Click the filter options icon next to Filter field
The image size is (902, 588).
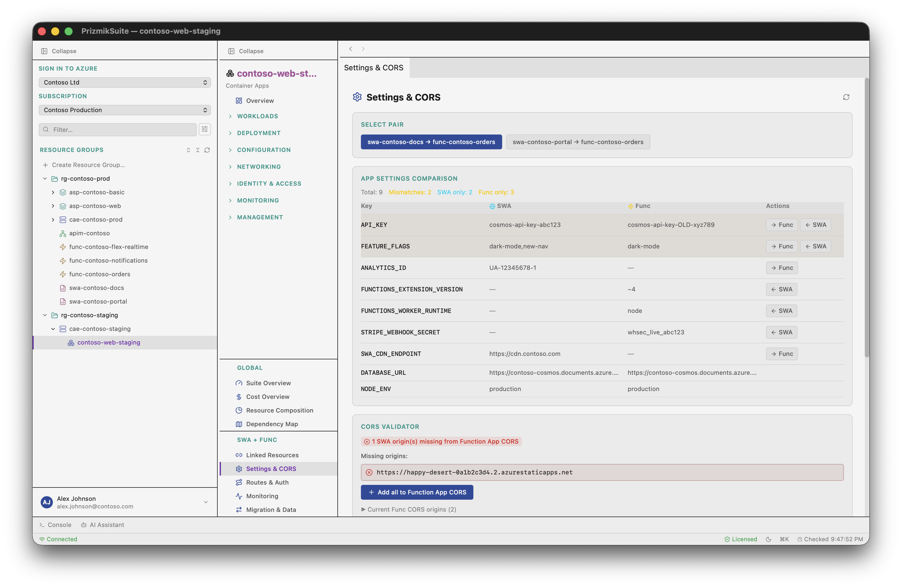(205, 130)
